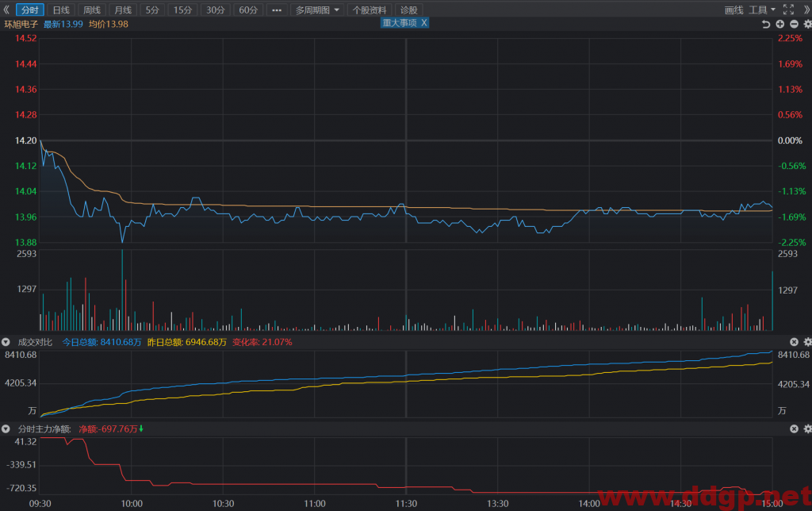Screen dimensions: 812x511
Task: Click the 分时主力净额 panel title
Action: (x=44, y=429)
